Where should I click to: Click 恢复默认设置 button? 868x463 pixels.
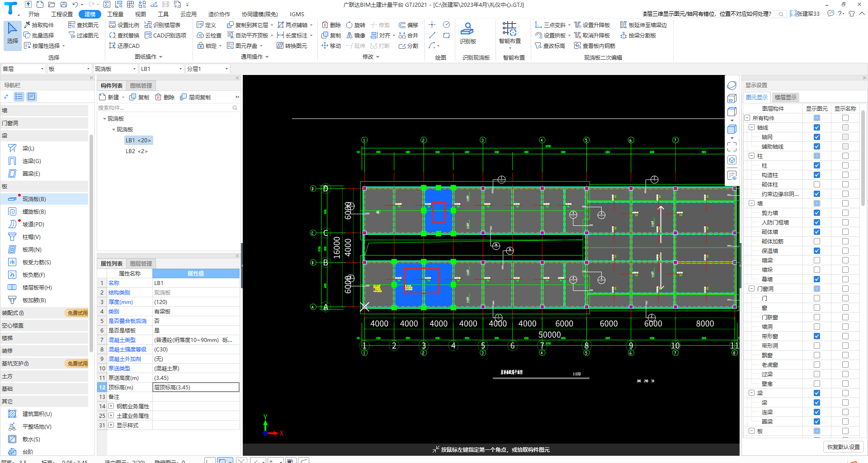point(843,447)
